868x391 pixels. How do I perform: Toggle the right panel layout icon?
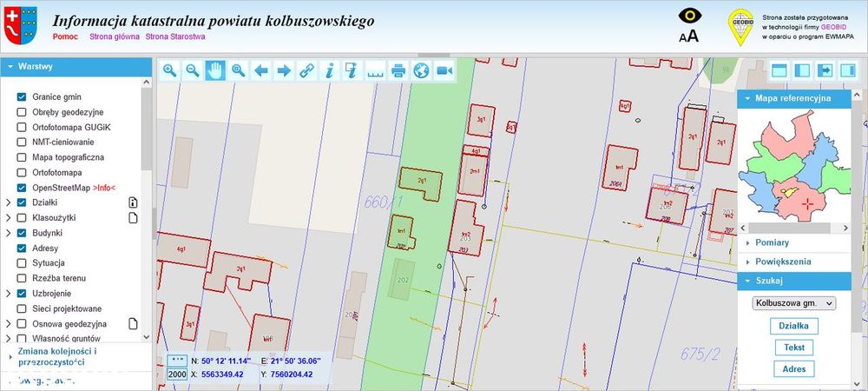coord(847,70)
